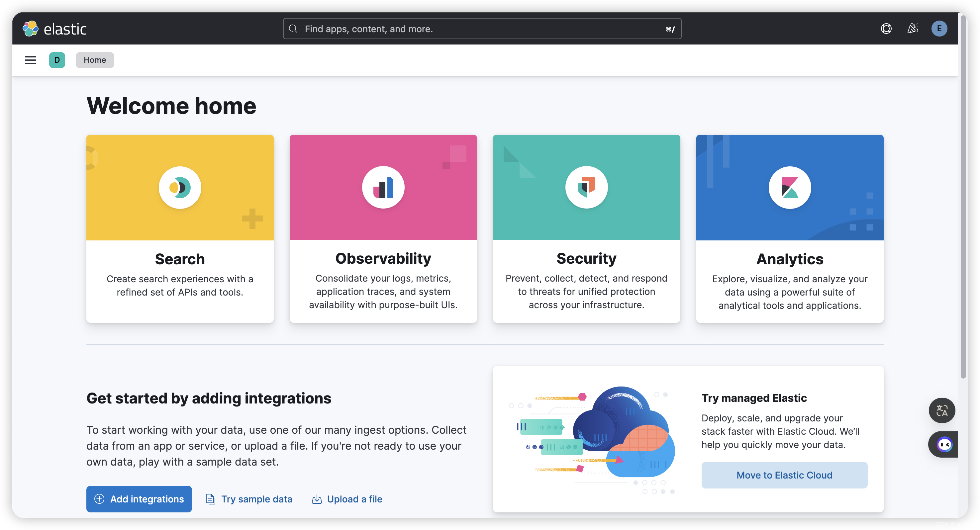
Task: Expand the keyboard shortcut dropdown
Action: click(x=669, y=29)
